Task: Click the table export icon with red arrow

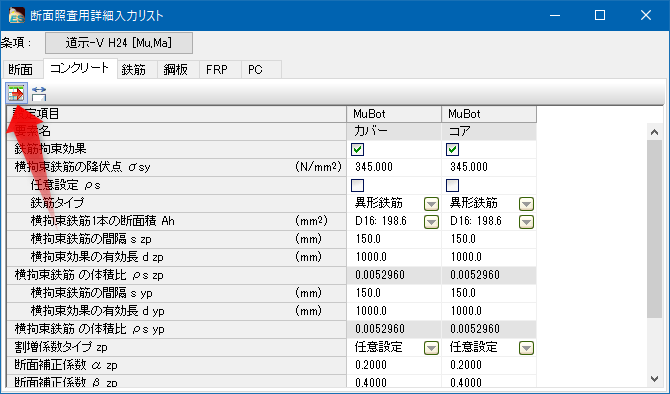Action: coord(17,93)
